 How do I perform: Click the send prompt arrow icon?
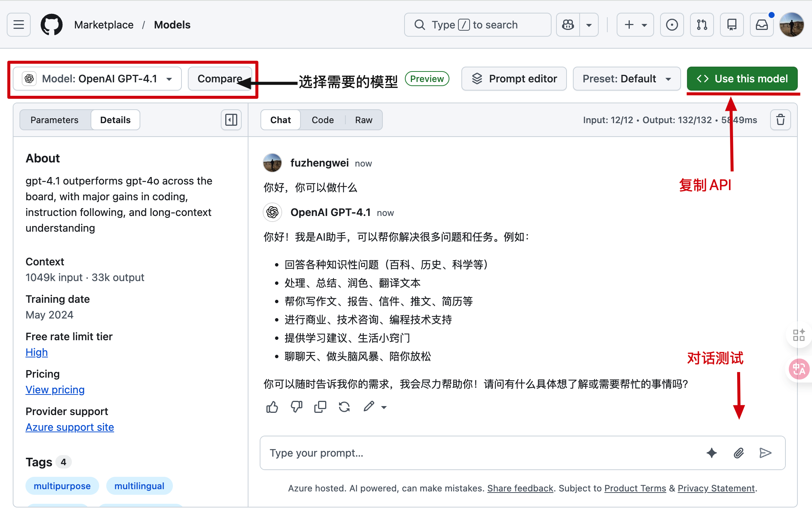pyautogui.click(x=765, y=453)
